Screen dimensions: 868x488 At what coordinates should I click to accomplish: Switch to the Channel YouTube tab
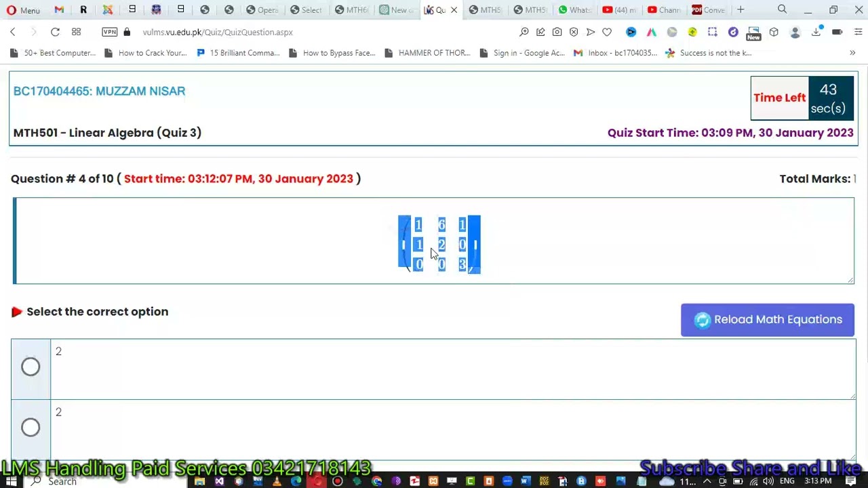(664, 10)
